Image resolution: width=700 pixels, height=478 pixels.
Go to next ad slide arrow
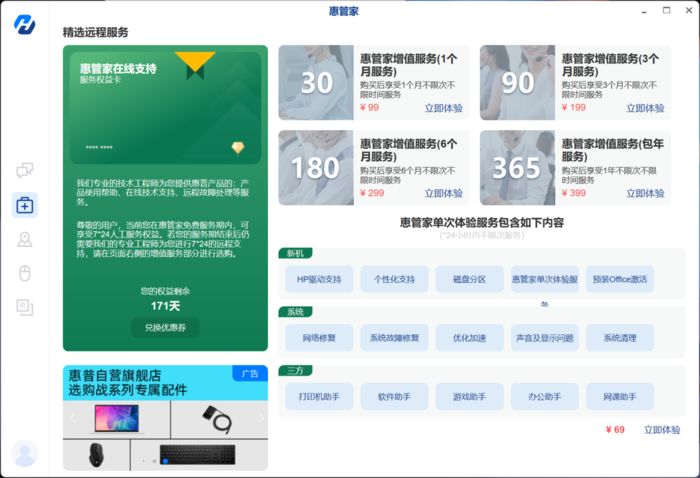click(261, 418)
